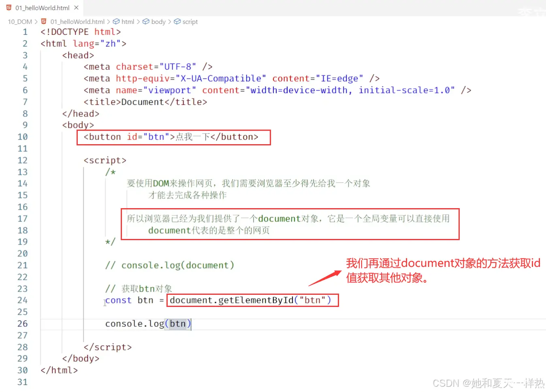Click line number 10 in the gutter
This screenshot has width=546, height=392.
pos(23,137)
